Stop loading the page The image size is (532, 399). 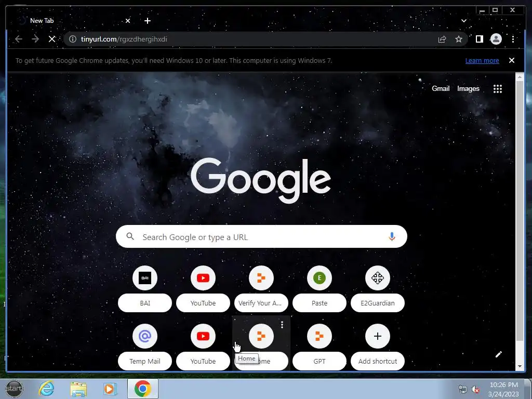pyautogui.click(x=52, y=39)
